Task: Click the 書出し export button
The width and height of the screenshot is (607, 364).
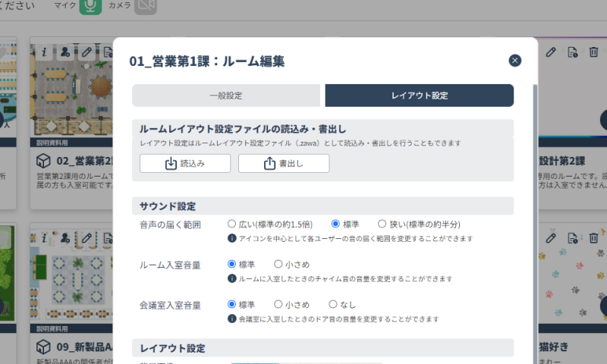Action: click(283, 164)
